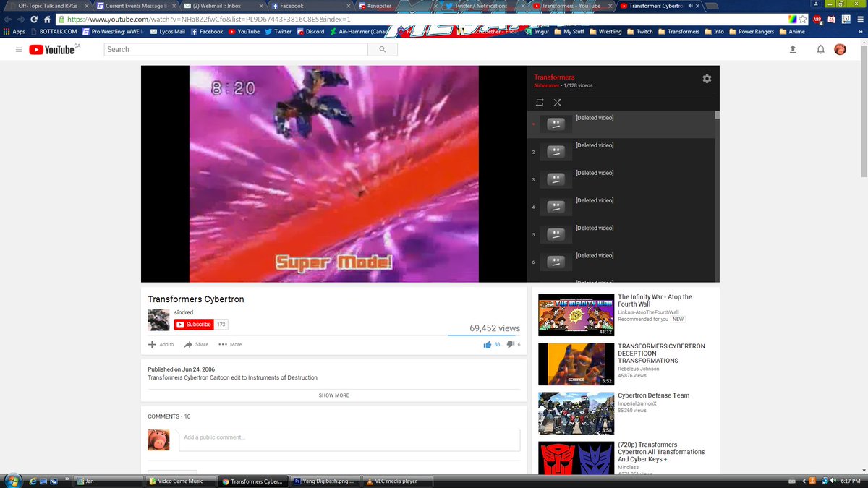This screenshot has height=488, width=868.
Task: Expand Transformers bookmarks folder
Action: pos(678,32)
